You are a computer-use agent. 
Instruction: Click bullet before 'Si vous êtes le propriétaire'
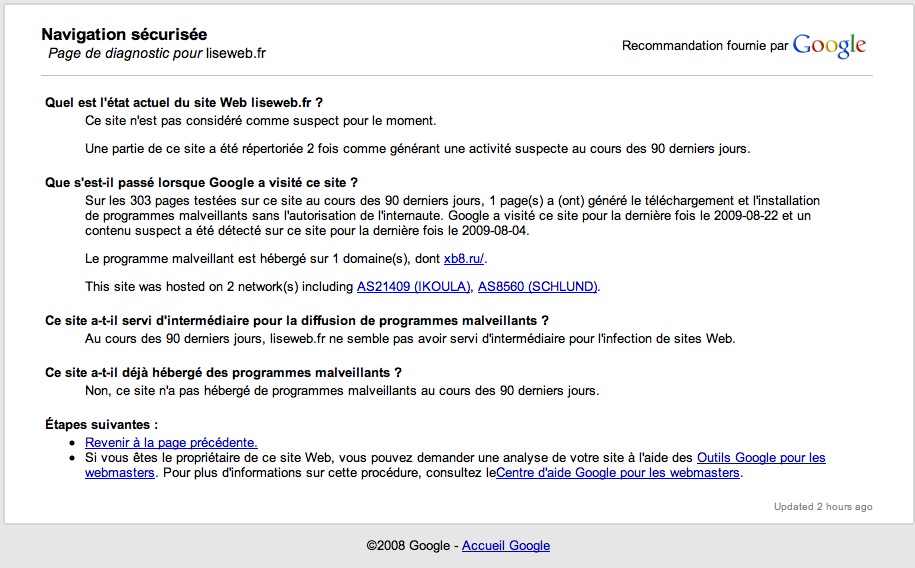72,458
